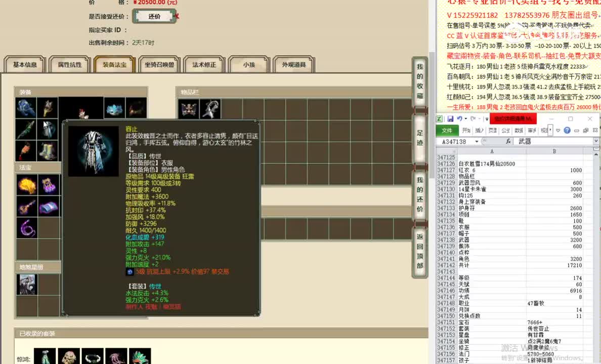Click the fx Insert Function icon

[x=508, y=141]
